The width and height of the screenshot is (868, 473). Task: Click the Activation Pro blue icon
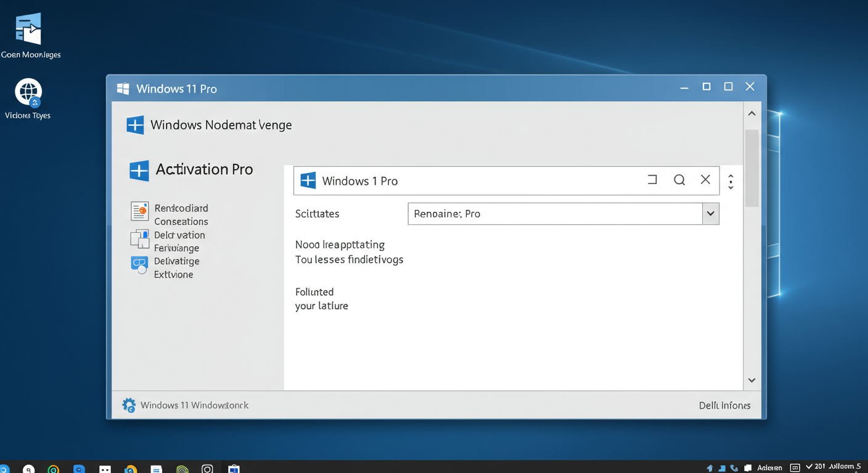pyautogui.click(x=139, y=171)
